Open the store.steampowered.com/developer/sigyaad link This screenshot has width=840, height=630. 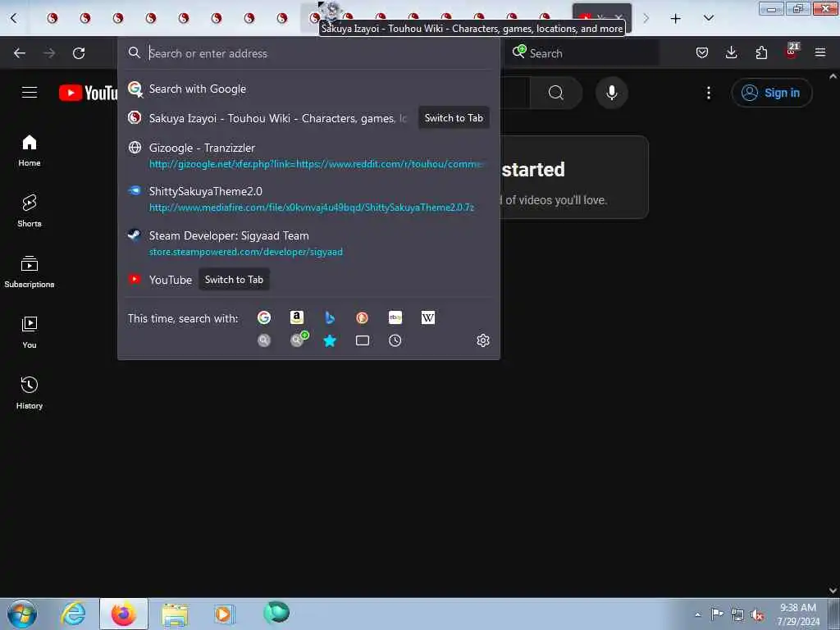pos(246,252)
